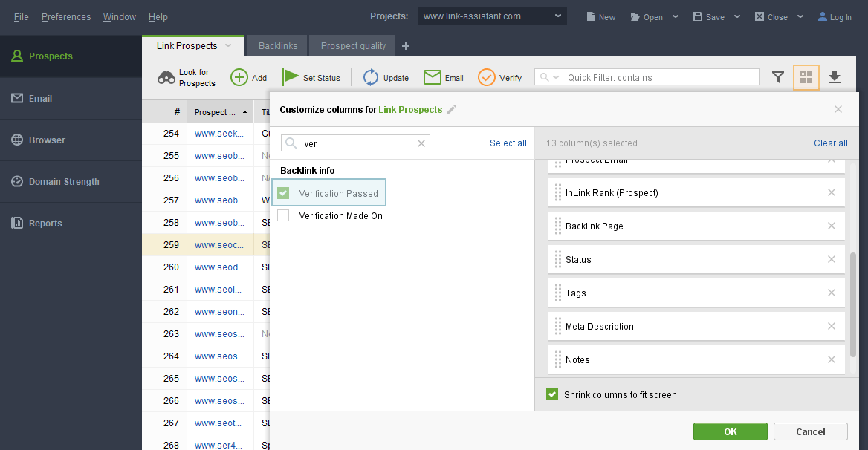Open Email section in sidebar

tap(71, 99)
